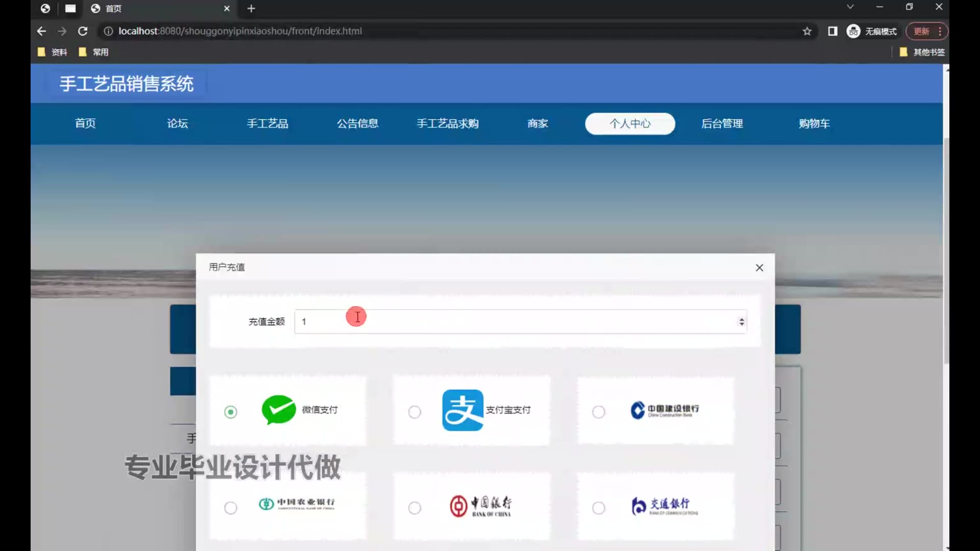Go forward in browser history
This screenshot has width=980, height=551.
[x=62, y=31]
